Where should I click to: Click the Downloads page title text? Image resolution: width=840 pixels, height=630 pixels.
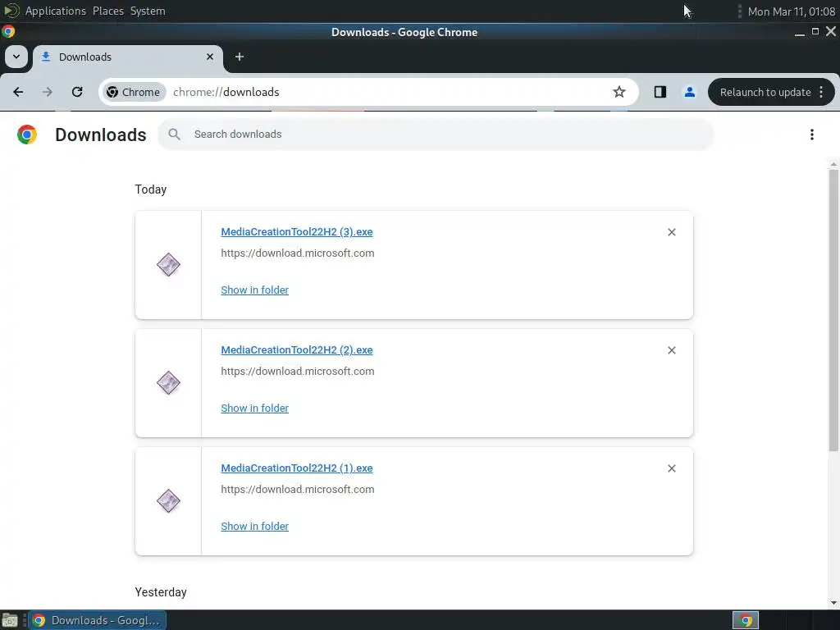coord(101,135)
